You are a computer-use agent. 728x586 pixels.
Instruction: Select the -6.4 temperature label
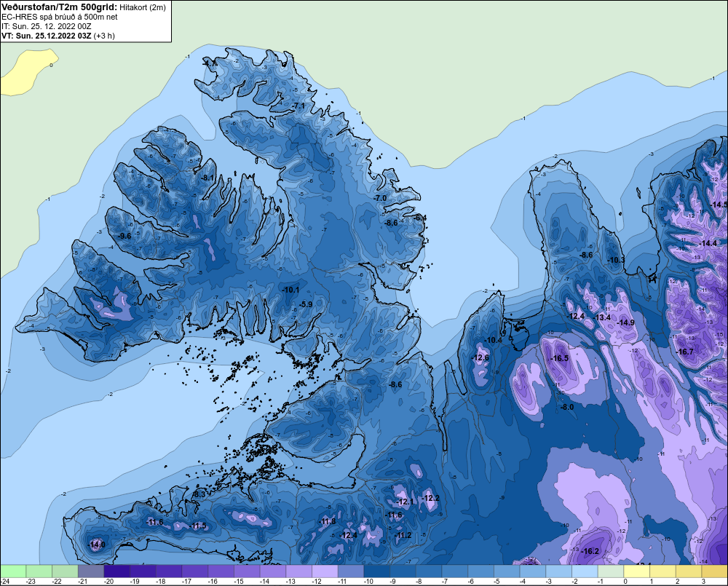[420, 218]
